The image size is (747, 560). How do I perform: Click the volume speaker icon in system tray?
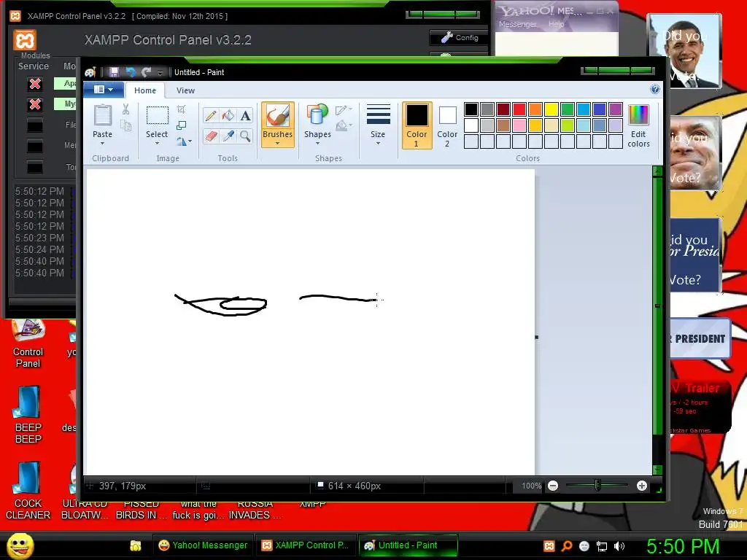pos(619,546)
